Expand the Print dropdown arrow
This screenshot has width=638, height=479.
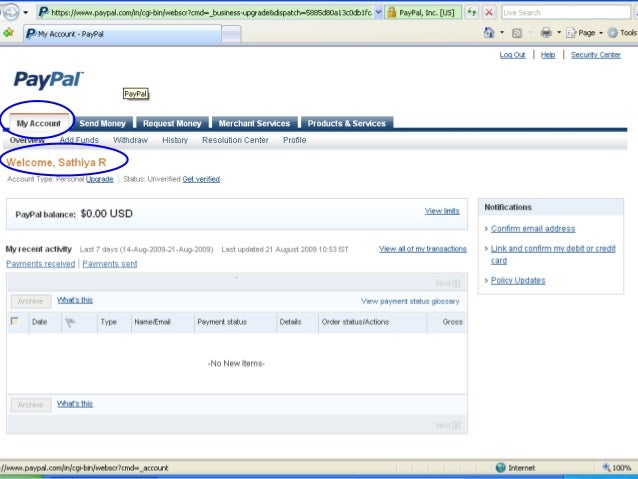click(x=559, y=33)
